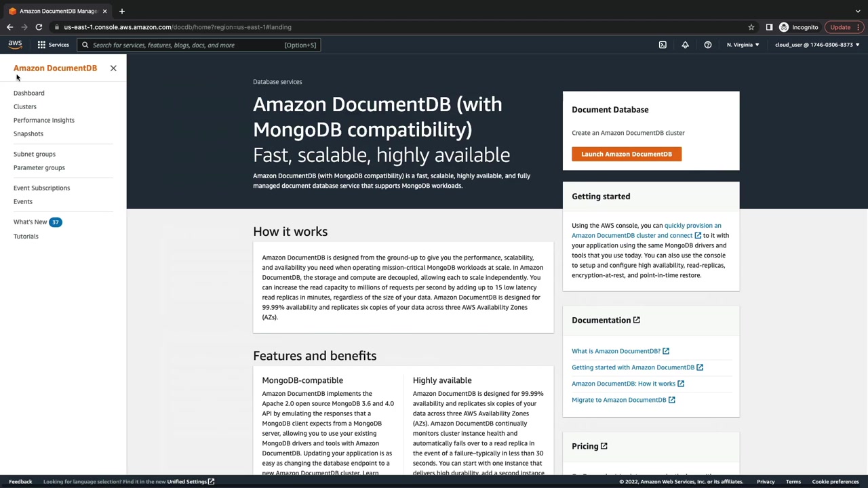
Task: Expand the cloud_user account dropdown
Action: click(817, 45)
